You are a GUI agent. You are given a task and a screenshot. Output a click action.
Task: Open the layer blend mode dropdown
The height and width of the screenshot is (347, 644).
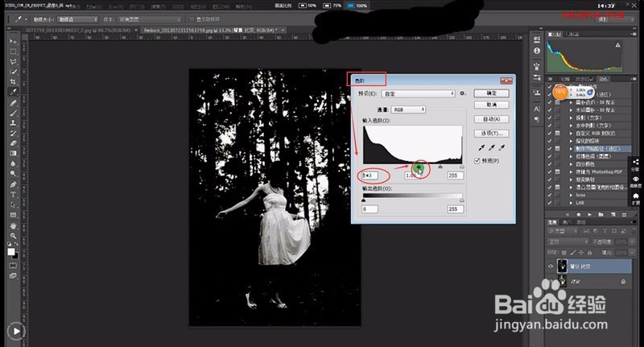point(568,242)
